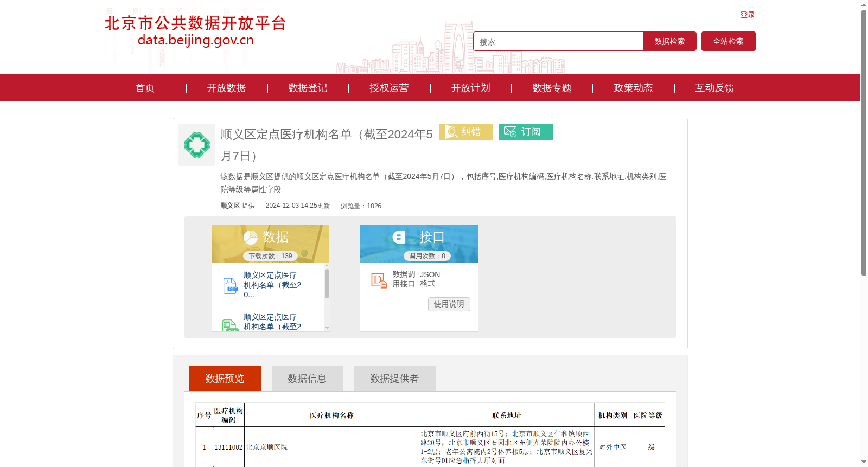Click the 数据检索 search button
Image resolution: width=868 pixels, height=467 pixels.
pos(669,41)
